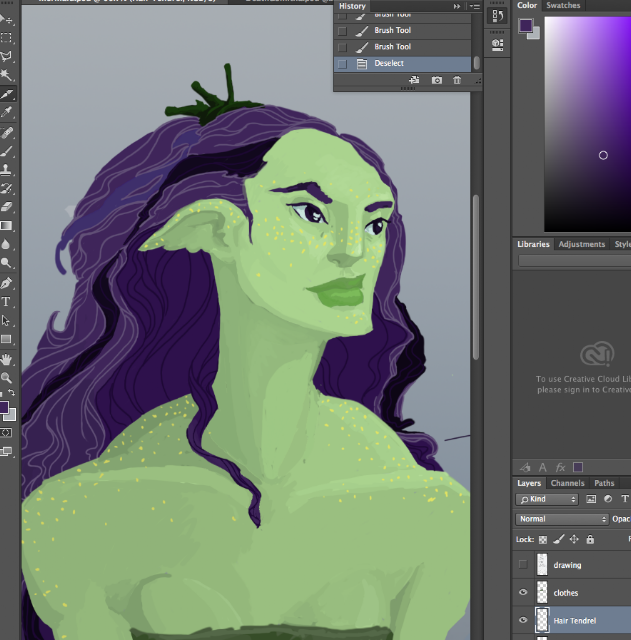The image size is (631, 640).
Task: Set history brush source for Deselect state
Action: (x=342, y=64)
